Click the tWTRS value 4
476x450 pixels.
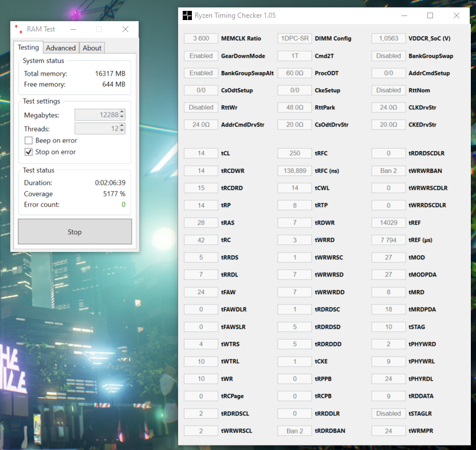pyautogui.click(x=201, y=344)
